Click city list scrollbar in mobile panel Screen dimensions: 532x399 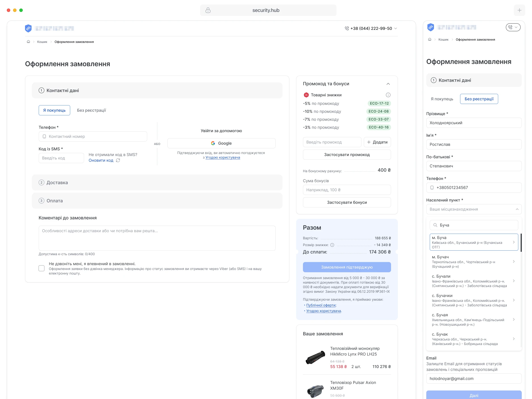tap(521, 243)
